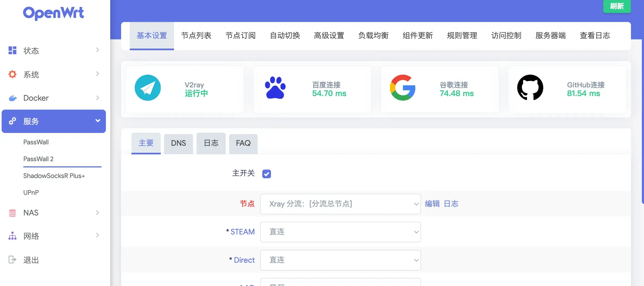This screenshot has height=286, width=644.
Task: Click the green 刷新 button
Action: pyautogui.click(x=617, y=6)
